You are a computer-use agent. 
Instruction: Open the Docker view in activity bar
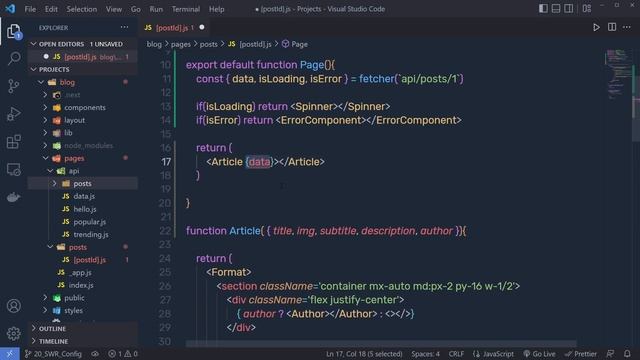(x=13, y=198)
